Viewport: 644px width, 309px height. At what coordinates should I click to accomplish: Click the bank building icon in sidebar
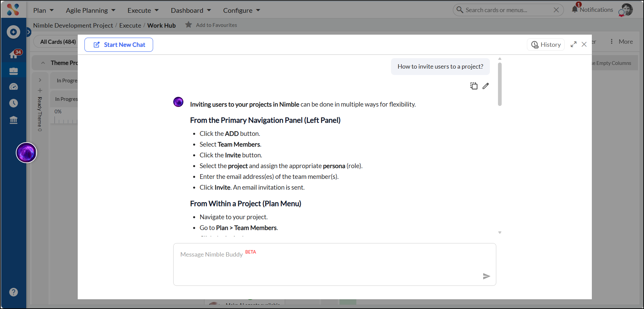(13, 120)
